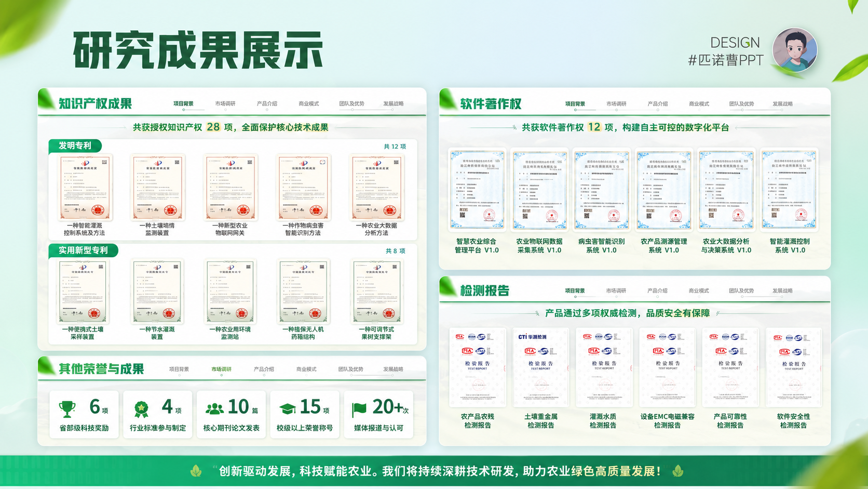Select 发展战略 tab in 其他荣誉与成果 panel
Screen dimensions: 868x489
coord(393,369)
